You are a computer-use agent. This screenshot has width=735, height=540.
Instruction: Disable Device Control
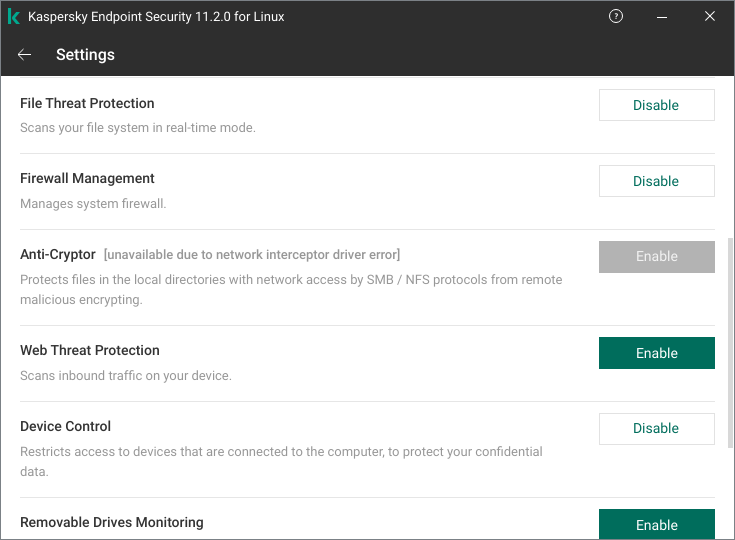tap(656, 428)
